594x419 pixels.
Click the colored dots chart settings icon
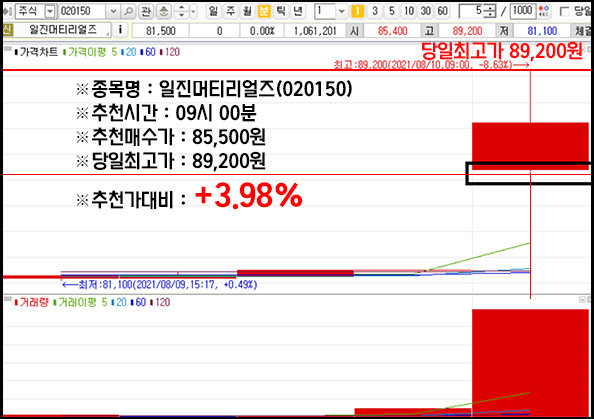coord(544,11)
